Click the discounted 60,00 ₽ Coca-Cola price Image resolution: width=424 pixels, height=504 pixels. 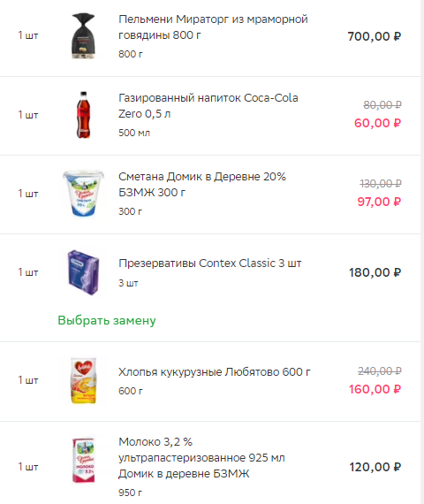click(377, 123)
